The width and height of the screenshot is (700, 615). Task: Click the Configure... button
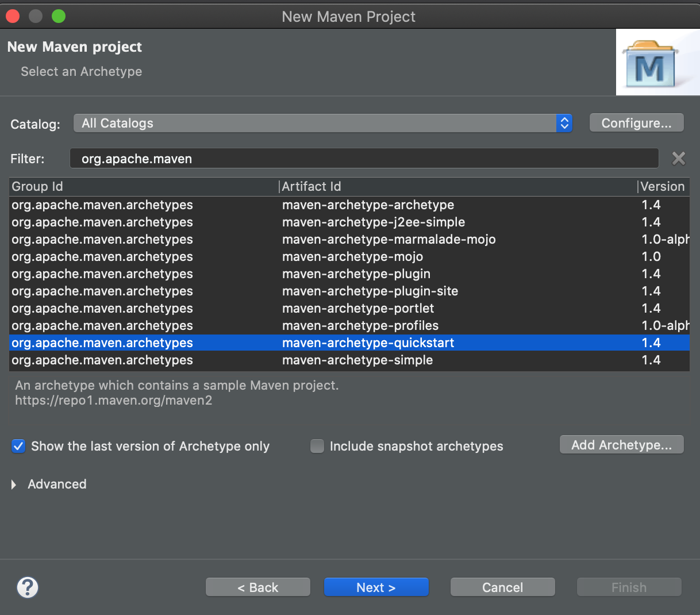point(636,123)
